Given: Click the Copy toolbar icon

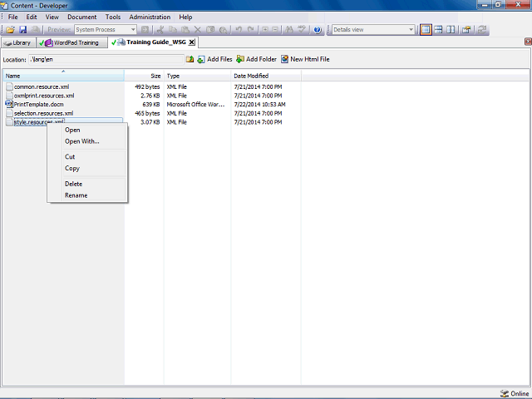Looking at the screenshot, I should pyautogui.click(x=173, y=30).
